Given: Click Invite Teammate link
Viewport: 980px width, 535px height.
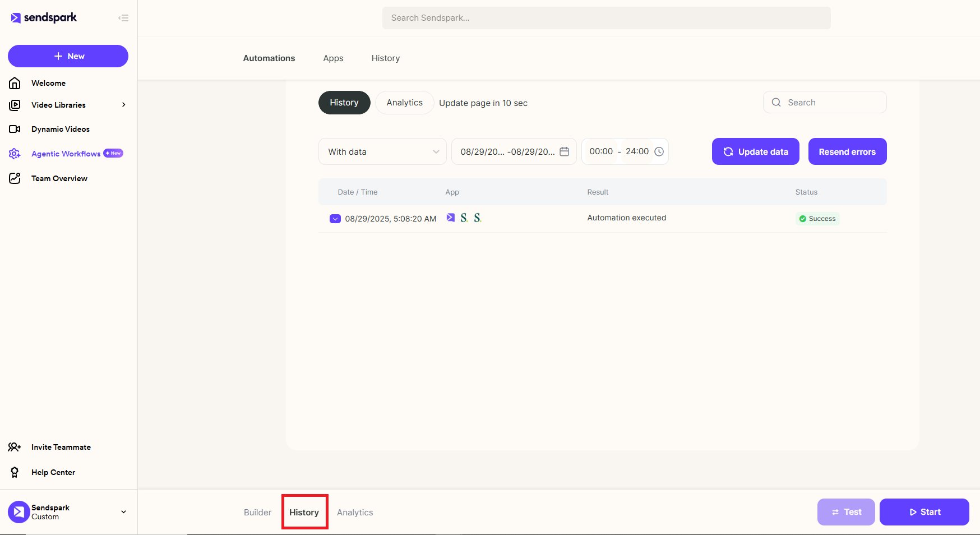Looking at the screenshot, I should [61, 447].
